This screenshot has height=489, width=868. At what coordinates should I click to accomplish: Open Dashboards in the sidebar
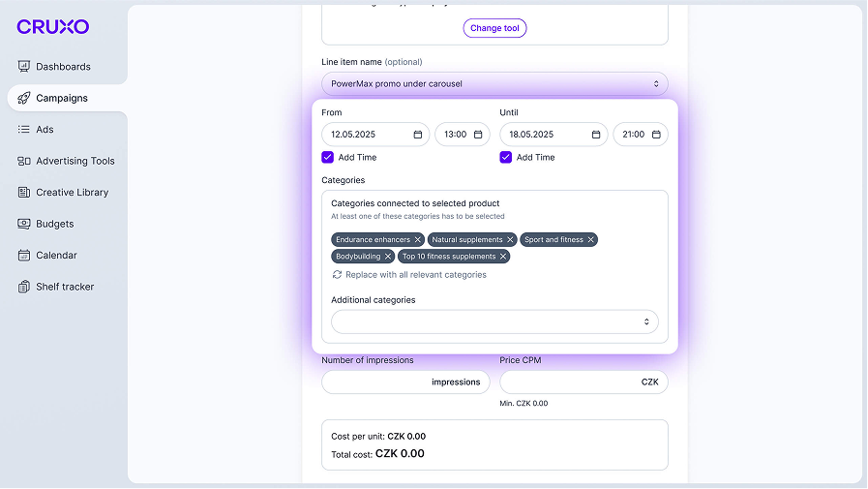63,67
